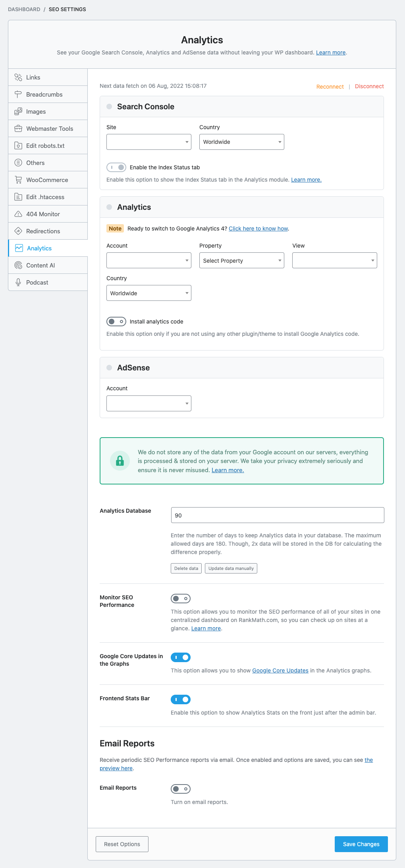Click the Save Changes button

coord(361,844)
